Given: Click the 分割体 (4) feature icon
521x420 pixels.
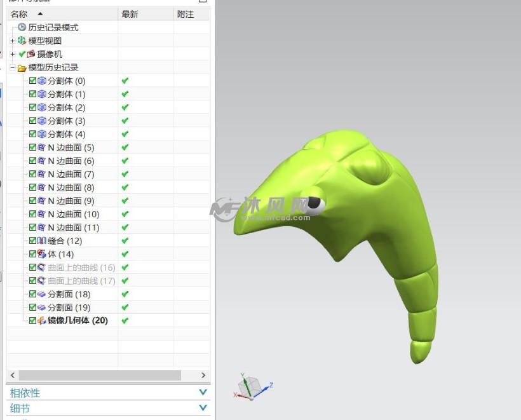Looking at the screenshot, I should [x=42, y=134].
